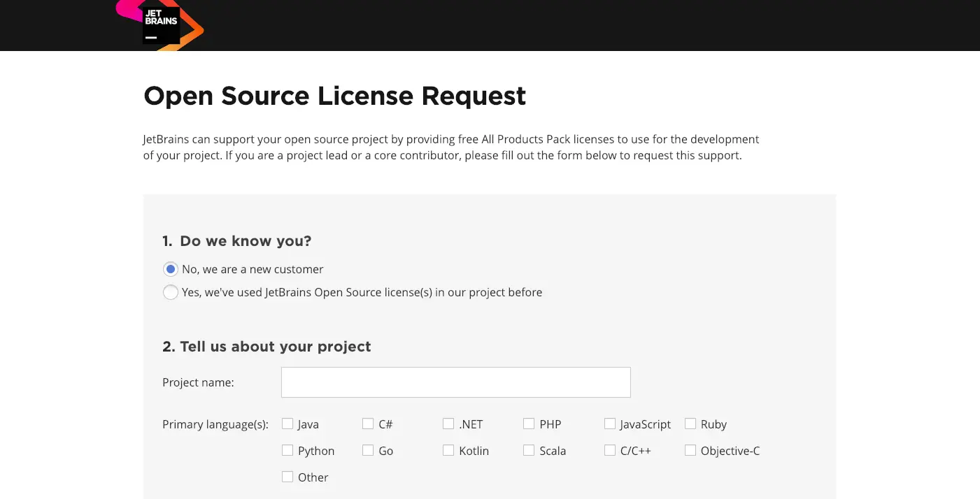The image size is (980, 499).
Task: Focus the Project name input field
Action: pyautogui.click(x=456, y=382)
